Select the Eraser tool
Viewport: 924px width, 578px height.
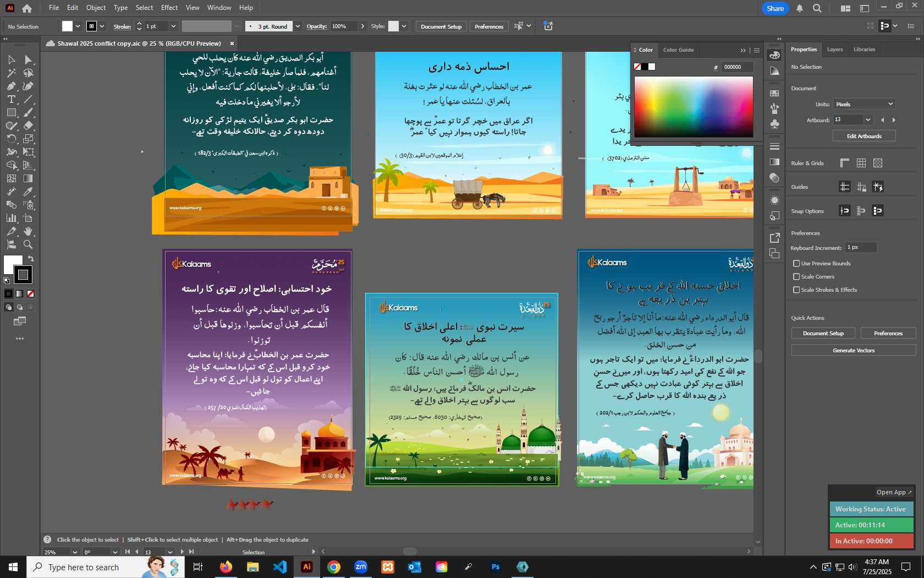[29, 126]
